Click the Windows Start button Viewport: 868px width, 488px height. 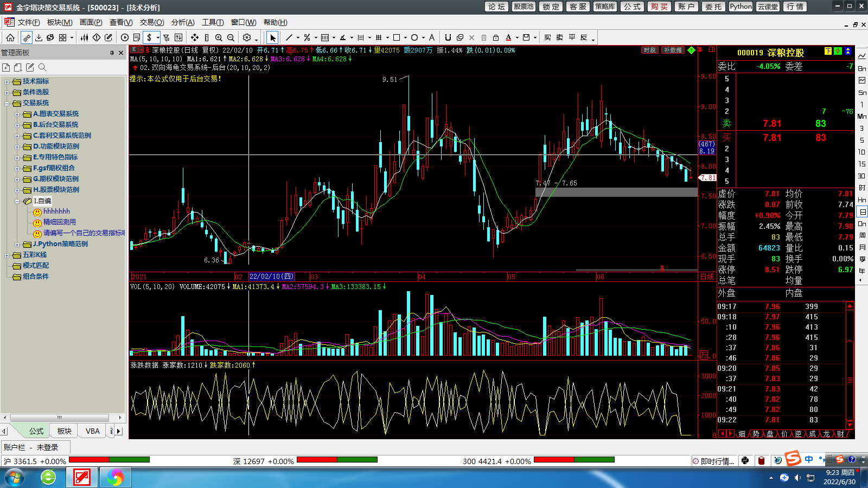[x=15, y=478]
